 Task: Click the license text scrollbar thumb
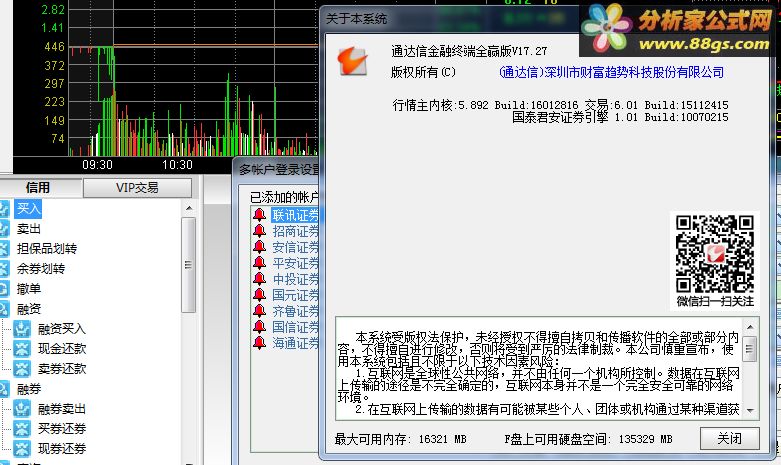(750, 349)
